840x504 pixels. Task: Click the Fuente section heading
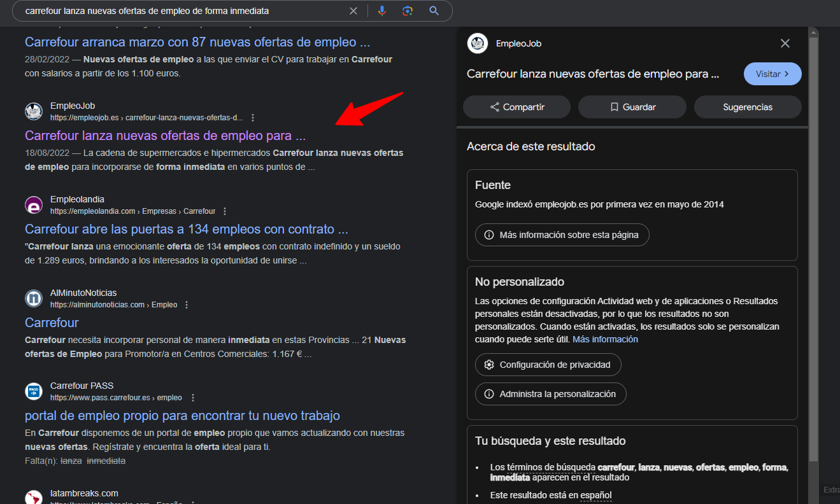tap(493, 185)
